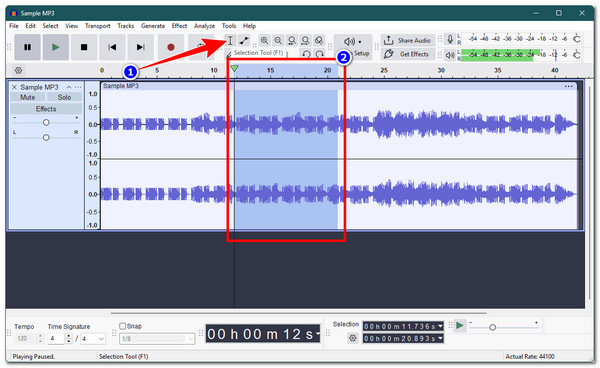600x368 pixels.
Task: Open the Edit menu
Action: pyautogui.click(x=30, y=26)
